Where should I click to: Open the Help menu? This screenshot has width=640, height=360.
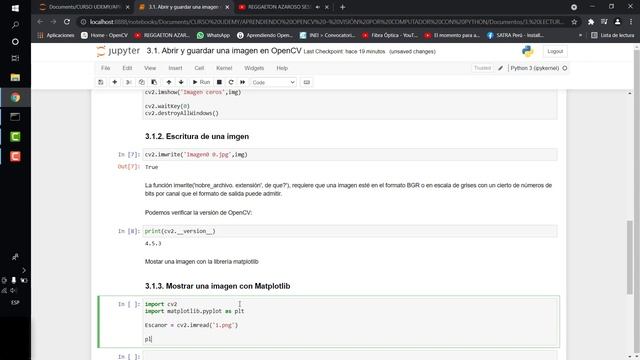[282, 68]
